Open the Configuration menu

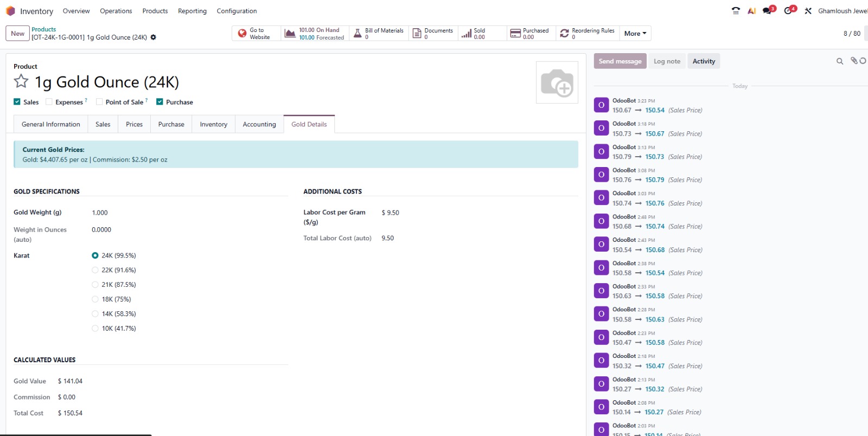(237, 11)
